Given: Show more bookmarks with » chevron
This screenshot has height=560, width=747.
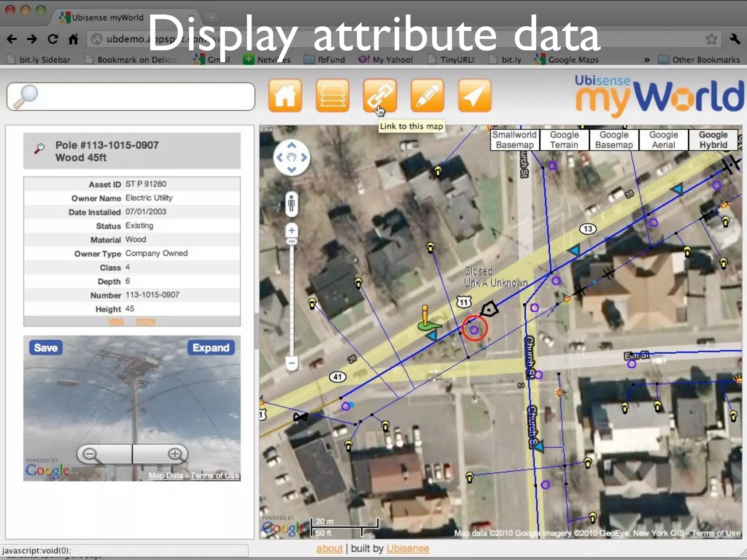Looking at the screenshot, I should click(647, 59).
